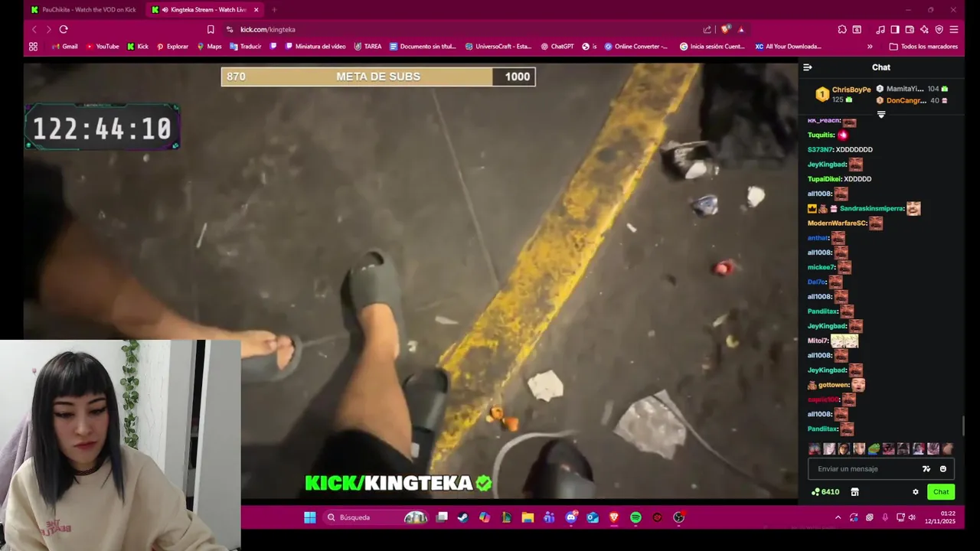Expand hidden bookmarks chevron
This screenshot has width=980, height=551.
(870, 46)
